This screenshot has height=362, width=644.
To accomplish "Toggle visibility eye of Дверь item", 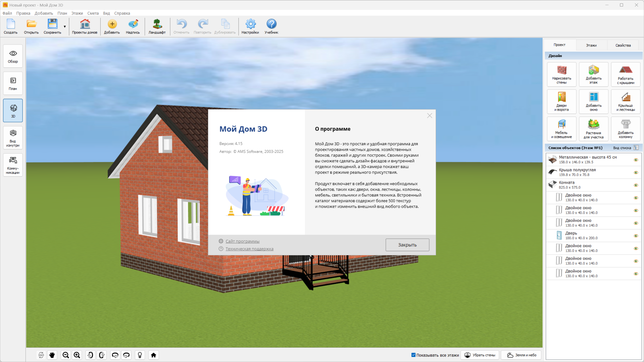I will pyautogui.click(x=636, y=236).
